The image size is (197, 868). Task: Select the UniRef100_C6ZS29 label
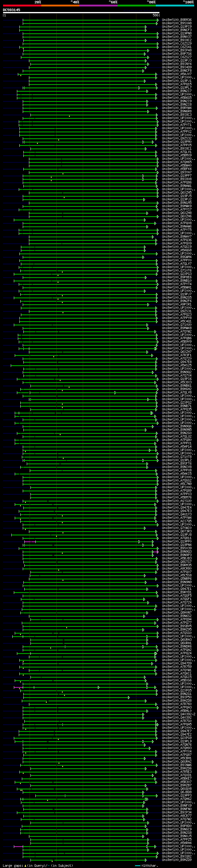177,43
